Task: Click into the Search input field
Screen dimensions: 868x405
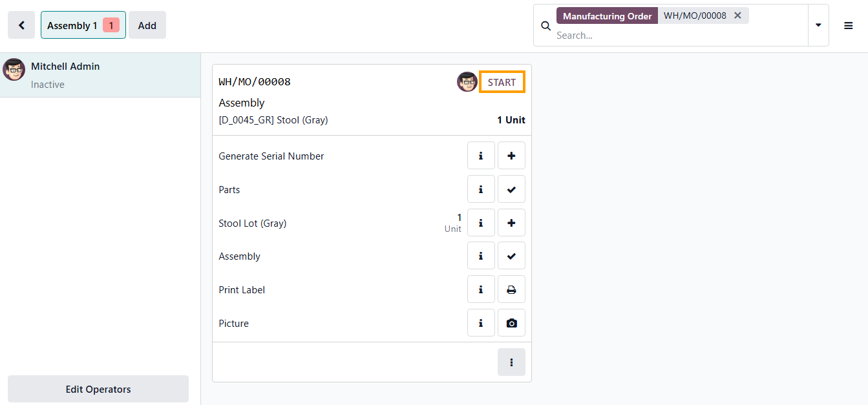Action: 679,36
